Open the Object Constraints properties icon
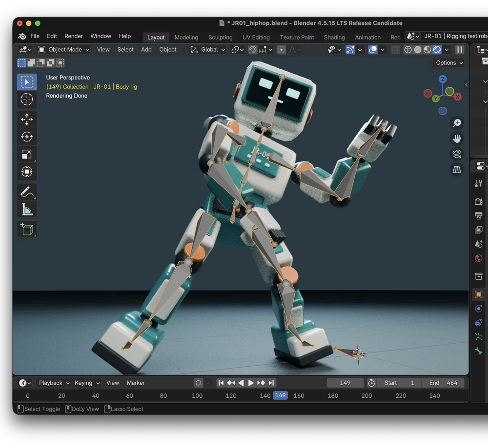This screenshot has width=488, height=448. click(479, 323)
